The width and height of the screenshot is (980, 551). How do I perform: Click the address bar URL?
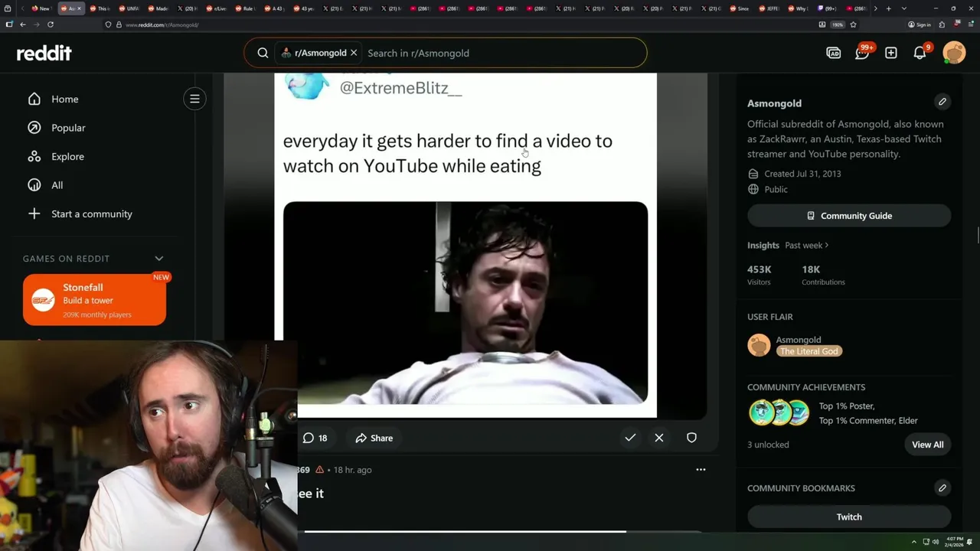pos(162,24)
